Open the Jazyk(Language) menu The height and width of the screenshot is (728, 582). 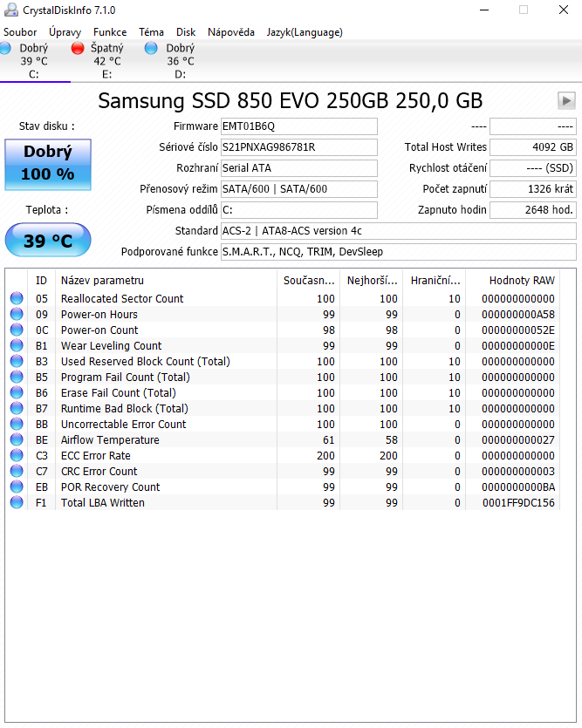(305, 32)
